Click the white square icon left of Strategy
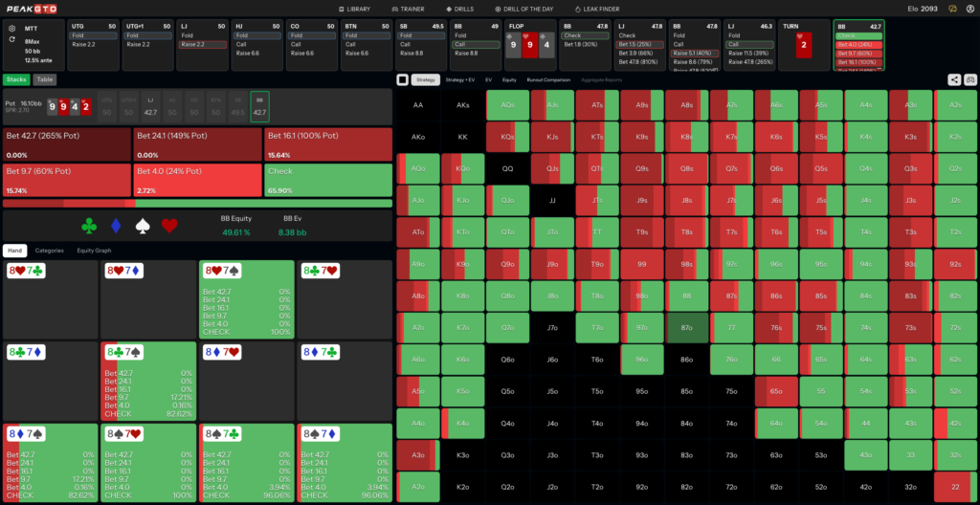This screenshot has height=505, width=980. [403, 79]
